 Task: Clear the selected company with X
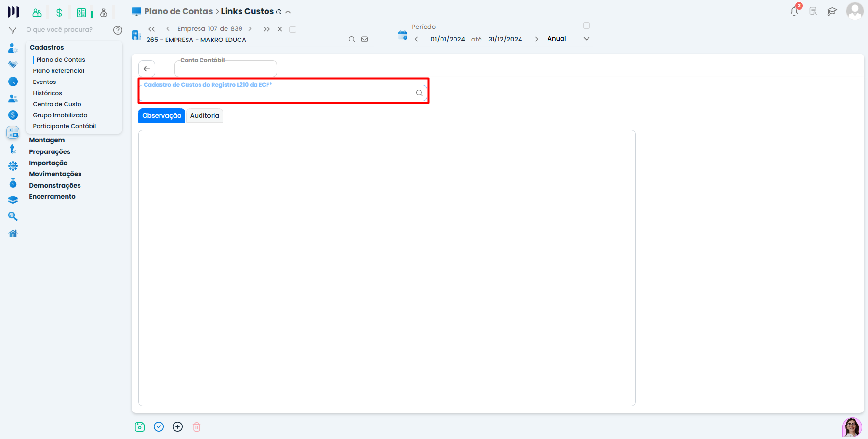pos(280,29)
